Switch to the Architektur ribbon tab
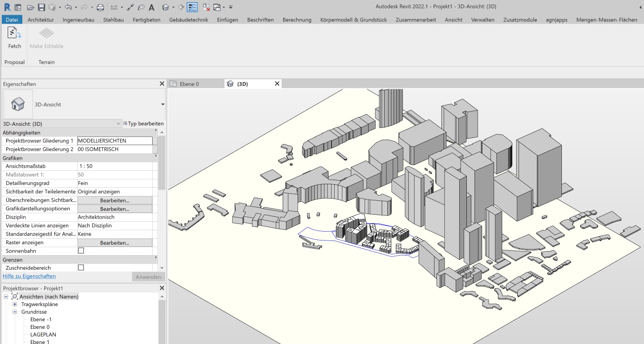Image resolution: width=644 pixels, height=344 pixels. coord(41,19)
